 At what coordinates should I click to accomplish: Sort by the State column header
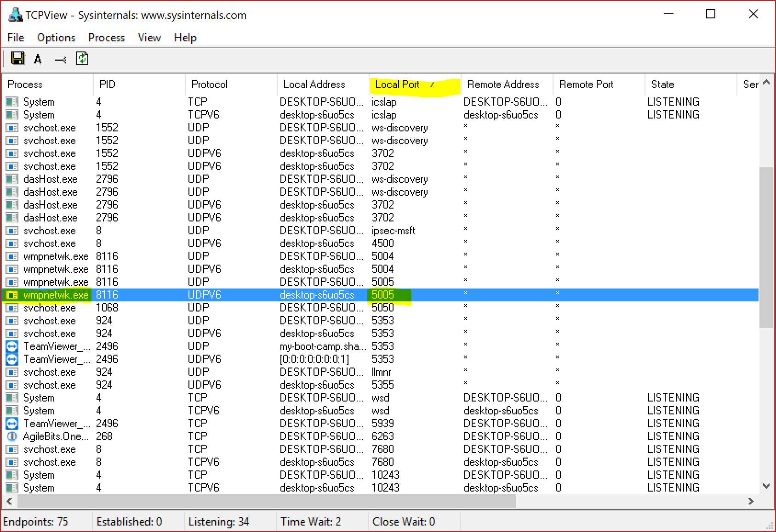pos(691,85)
